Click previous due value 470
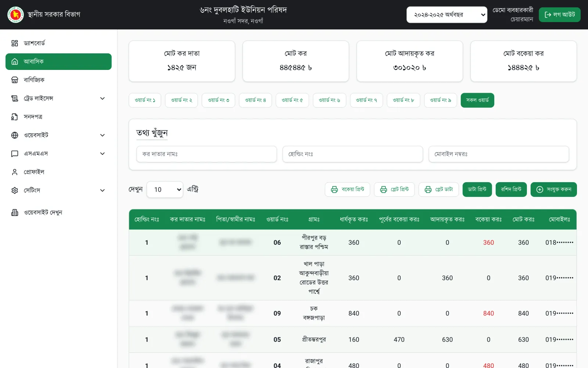The width and height of the screenshot is (588, 368). [399, 340]
